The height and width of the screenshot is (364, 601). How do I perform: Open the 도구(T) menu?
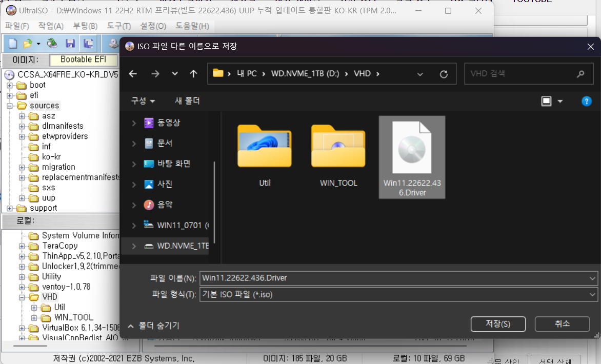pyautogui.click(x=118, y=26)
